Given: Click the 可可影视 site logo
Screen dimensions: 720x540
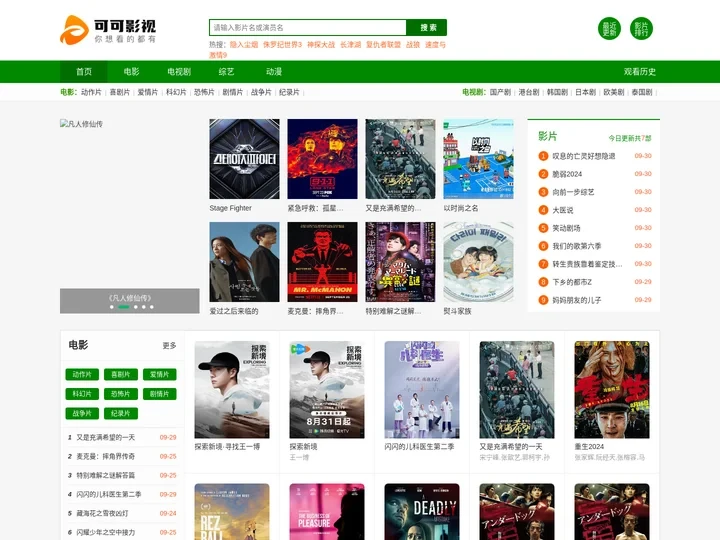Looking at the screenshot, I should tap(108, 30).
